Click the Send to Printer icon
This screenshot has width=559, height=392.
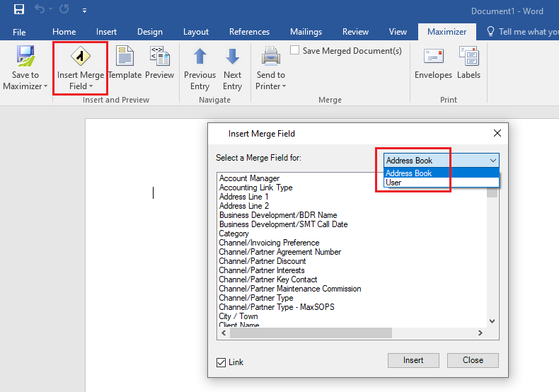(271, 56)
